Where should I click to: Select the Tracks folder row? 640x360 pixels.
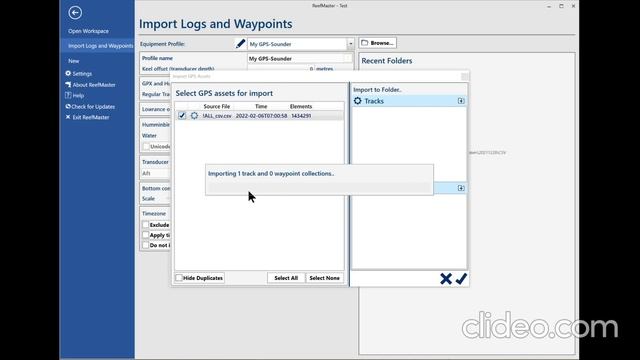pos(409,101)
